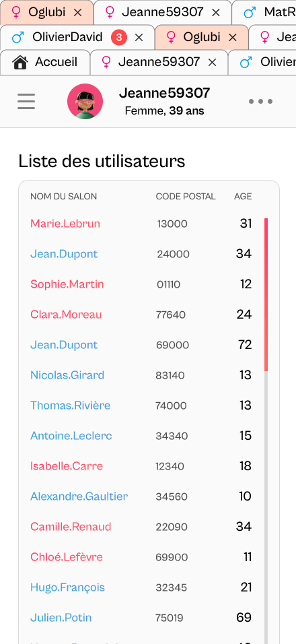Sort by the AGE column header
This screenshot has height=644, width=296.
243,196
